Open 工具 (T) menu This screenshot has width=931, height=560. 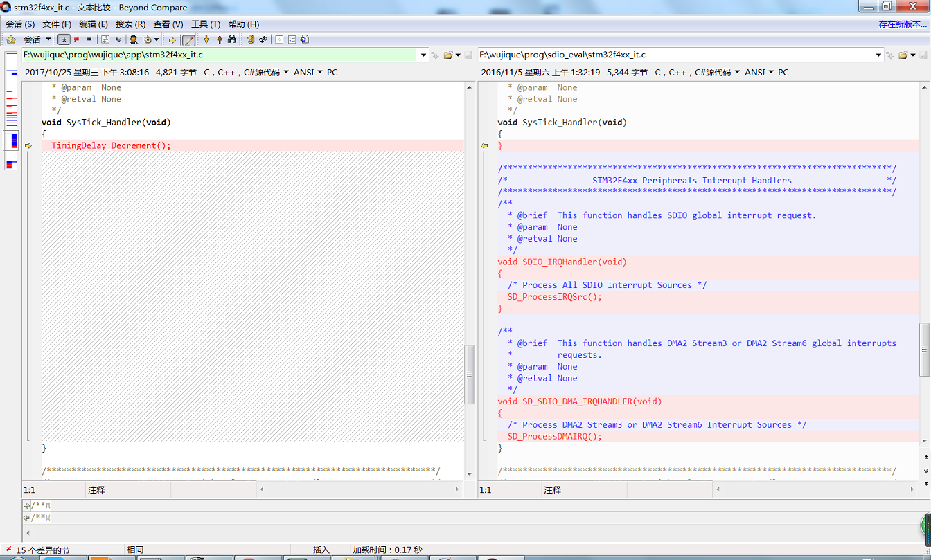206,24
